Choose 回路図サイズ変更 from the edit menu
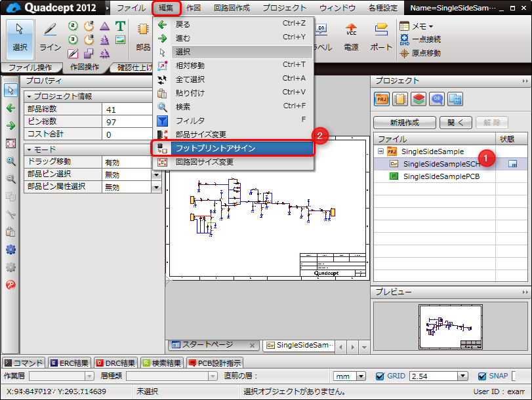 point(232,162)
